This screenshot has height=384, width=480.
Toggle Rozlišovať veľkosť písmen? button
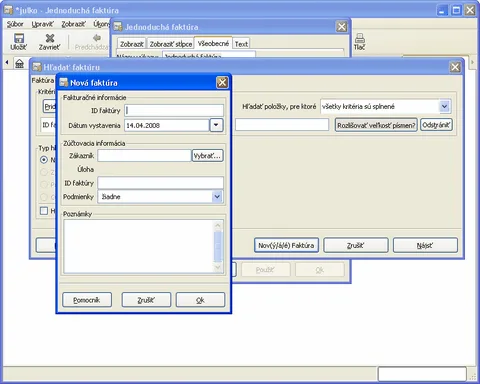(376, 125)
